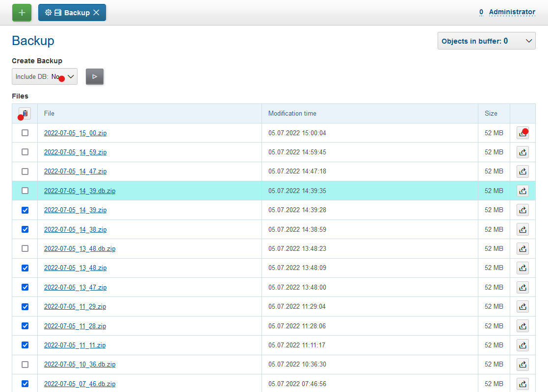Click restore icon for 2022-07-05_11_11.zip row
548x392 pixels.
pos(522,345)
